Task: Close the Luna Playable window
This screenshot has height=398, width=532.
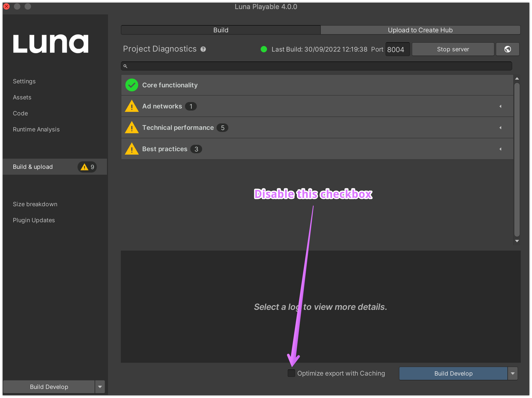Action: click(6, 6)
